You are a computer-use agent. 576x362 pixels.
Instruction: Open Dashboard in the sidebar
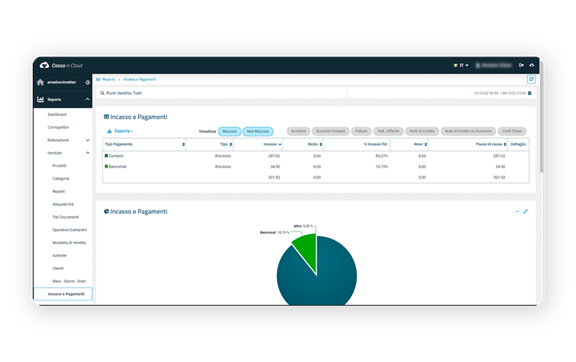coord(57,115)
